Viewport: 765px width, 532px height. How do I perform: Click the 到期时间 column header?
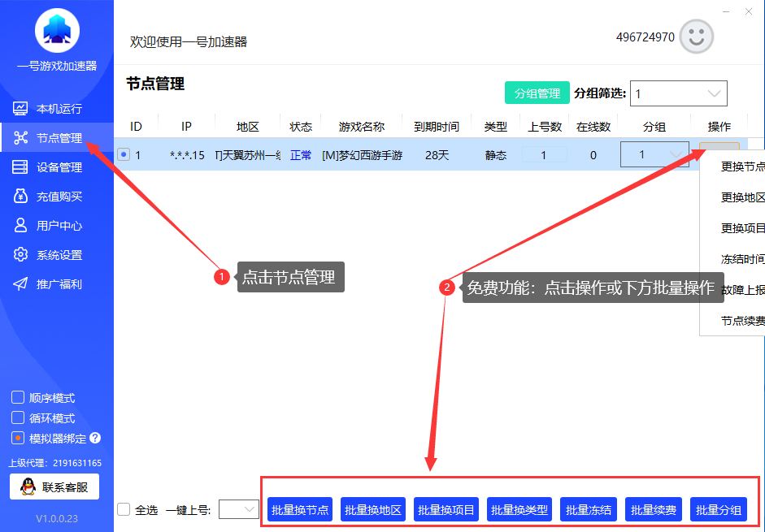437,127
